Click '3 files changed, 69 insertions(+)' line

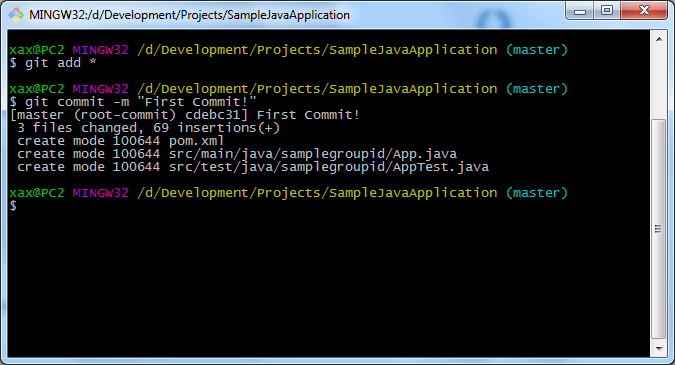tap(149, 128)
